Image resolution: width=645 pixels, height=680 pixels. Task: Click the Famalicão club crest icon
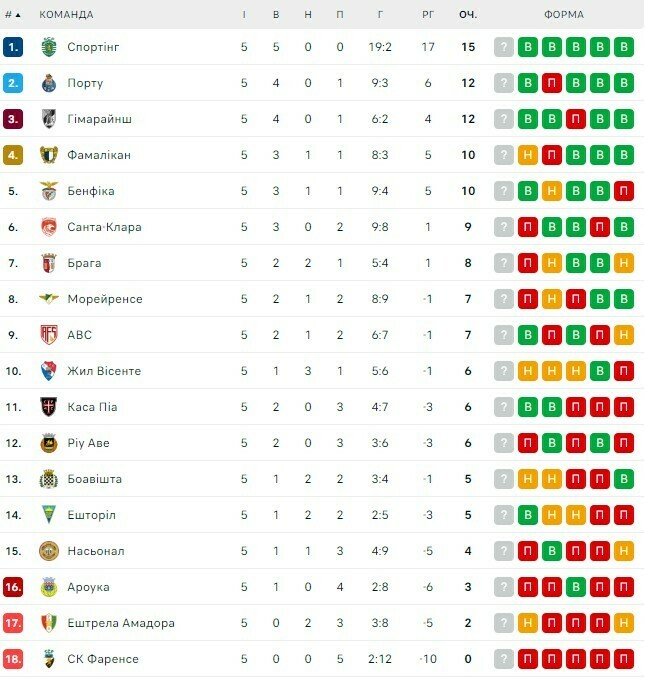click(48, 155)
